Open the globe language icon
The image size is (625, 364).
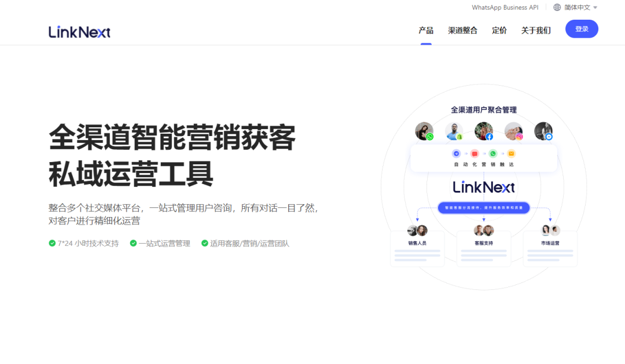click(x=557, y=8)
